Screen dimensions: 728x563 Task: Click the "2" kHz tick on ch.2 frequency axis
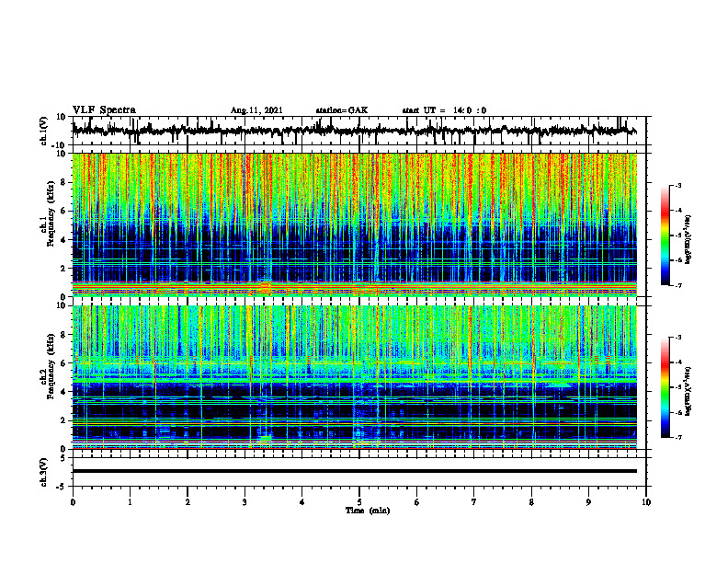click(x=64, y=420)
